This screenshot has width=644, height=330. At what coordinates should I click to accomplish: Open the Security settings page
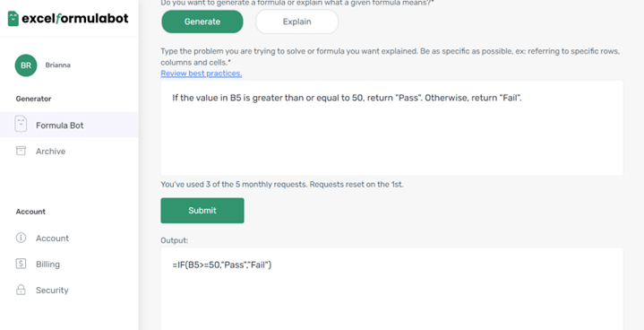point(52,291)
